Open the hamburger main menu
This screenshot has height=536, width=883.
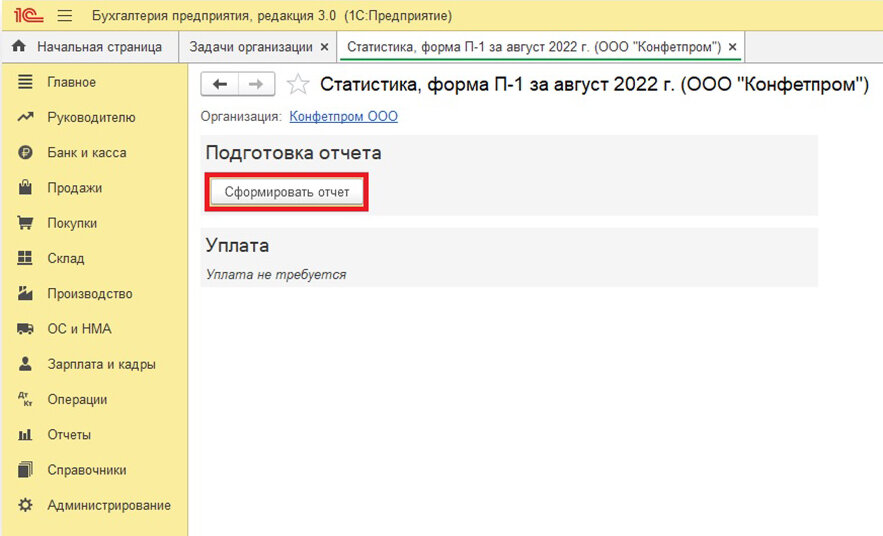pyautogui.click(x=65, y=15)
